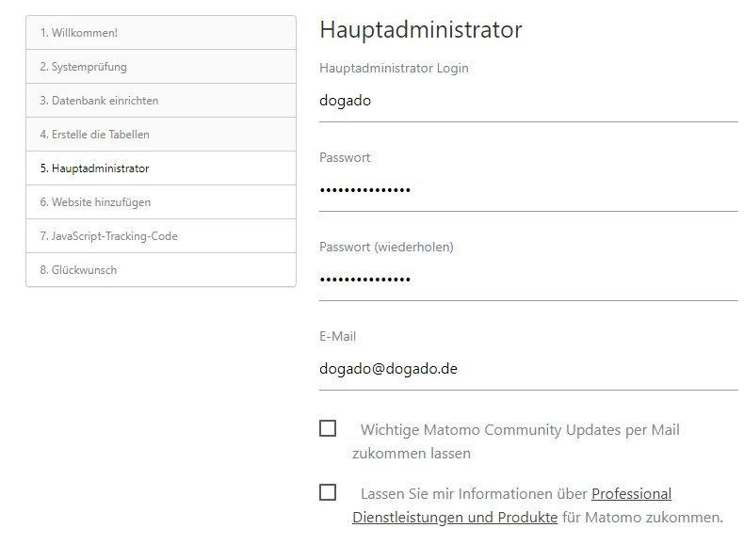The width and height of the screenshot is (744, 560).
Task: Jump to 4. Erstelle die Tabellen
Action: (94, 135)
